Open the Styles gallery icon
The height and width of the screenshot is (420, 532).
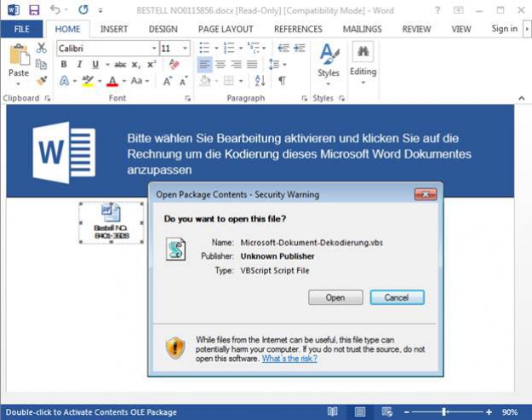pyautogui.click(x=328, y=60)
